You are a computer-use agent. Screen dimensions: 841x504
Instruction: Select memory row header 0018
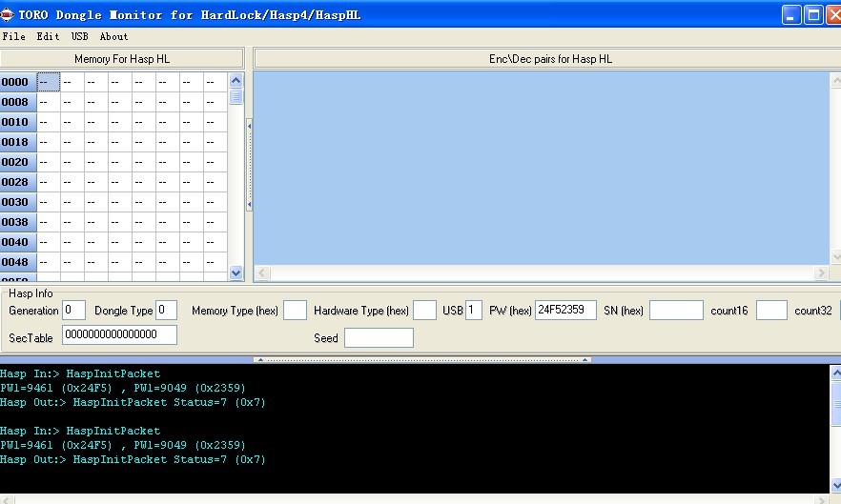coord(18,142)
